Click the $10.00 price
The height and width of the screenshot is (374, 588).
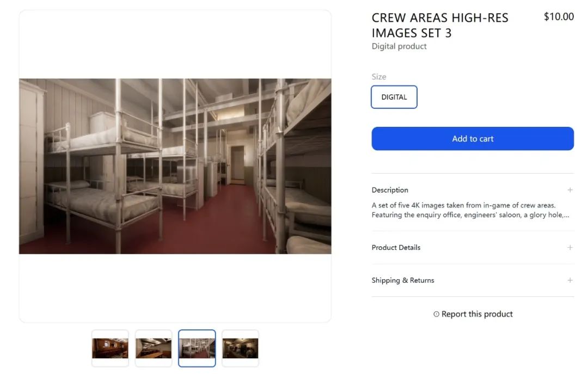point(559,17)
